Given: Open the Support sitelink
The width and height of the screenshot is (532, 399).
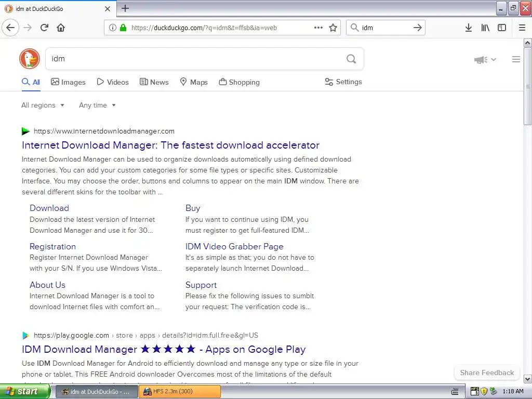Looking at the screenshot, I should [201, 285].
